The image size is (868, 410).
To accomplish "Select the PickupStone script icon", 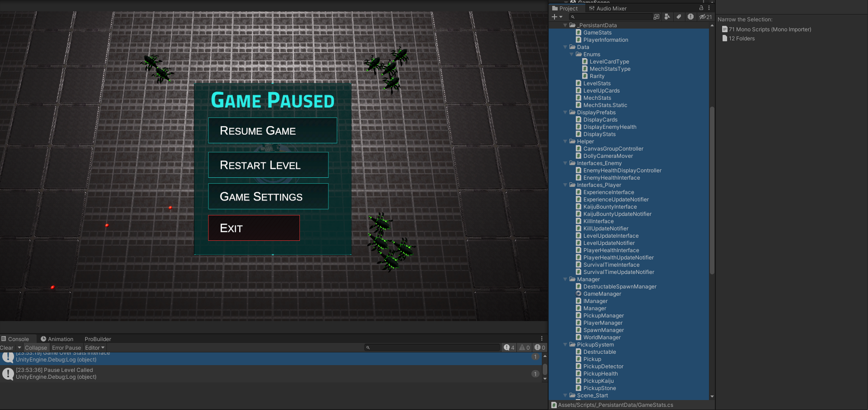I will (x=579, y=388).
